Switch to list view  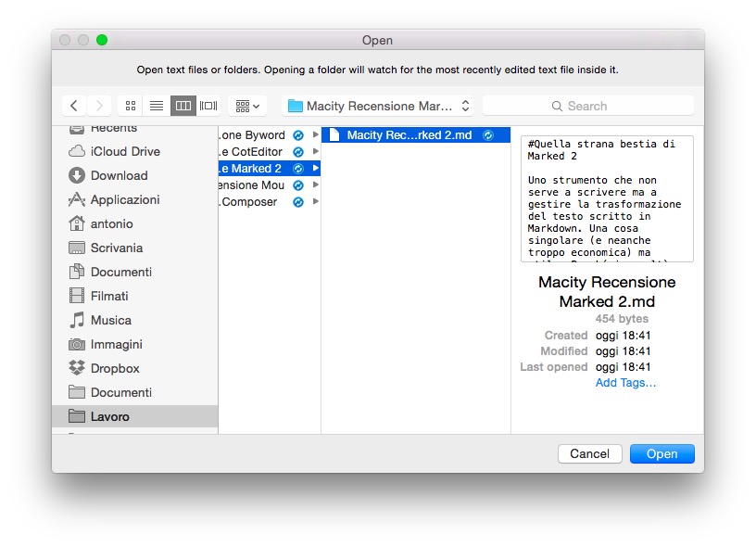point(157,106)
